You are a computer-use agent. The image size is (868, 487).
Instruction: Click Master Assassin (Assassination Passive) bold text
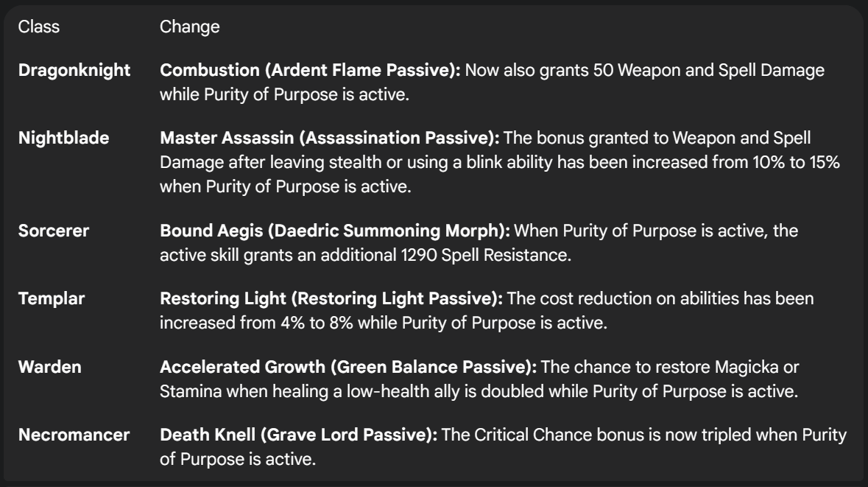click(329, 138)
